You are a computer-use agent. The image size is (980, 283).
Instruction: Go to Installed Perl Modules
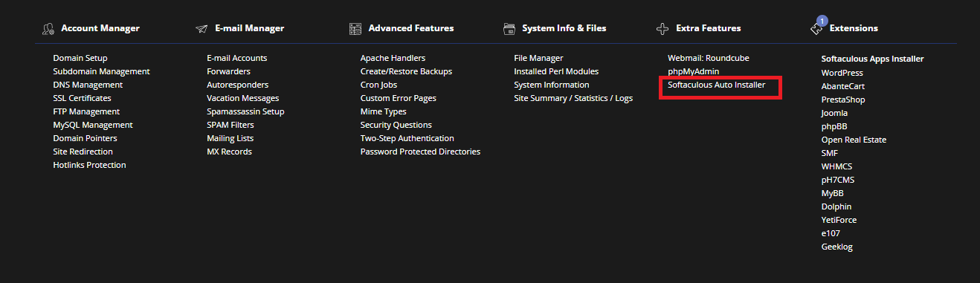pyautogui.click(x=556, y=71)
